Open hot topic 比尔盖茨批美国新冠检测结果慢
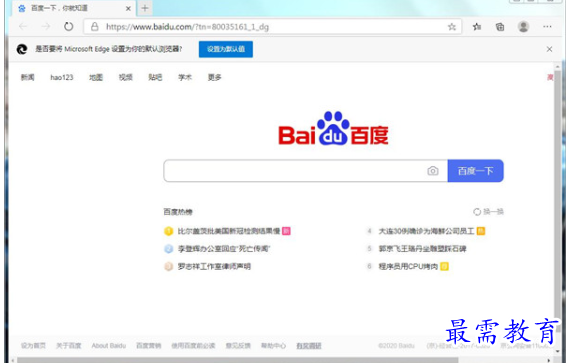This screenshot has width=567, height=363. click(x=229, y=231)
